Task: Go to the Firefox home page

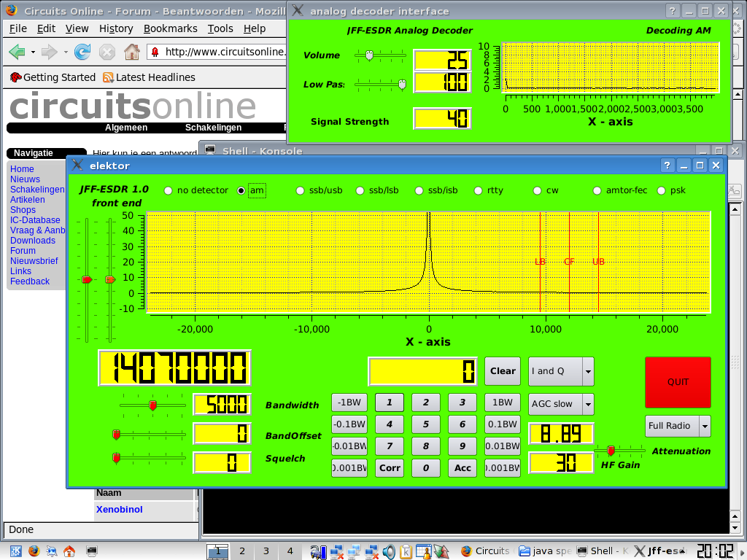Action: point(132,52)
